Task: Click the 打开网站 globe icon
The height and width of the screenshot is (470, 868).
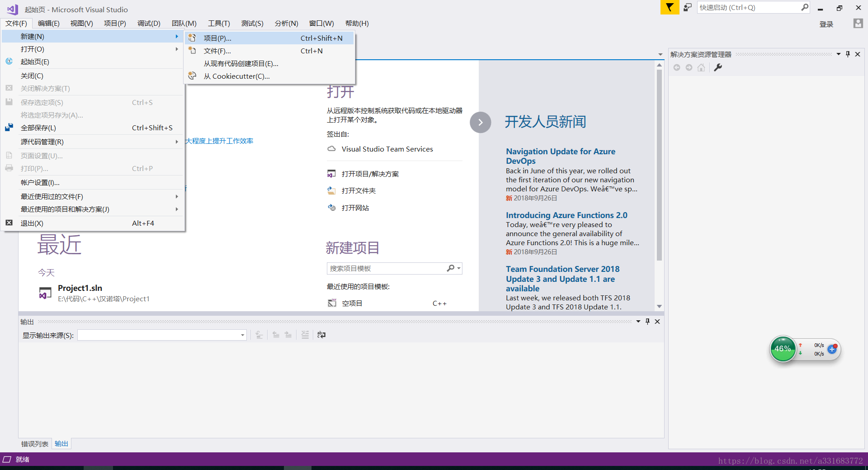Action: [332, 208]
